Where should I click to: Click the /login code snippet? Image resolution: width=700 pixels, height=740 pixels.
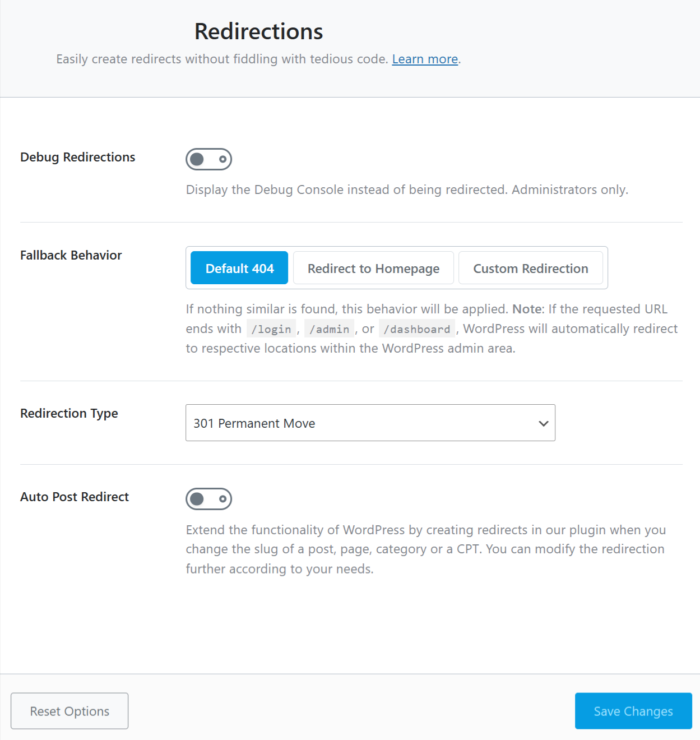pos(271,329)
